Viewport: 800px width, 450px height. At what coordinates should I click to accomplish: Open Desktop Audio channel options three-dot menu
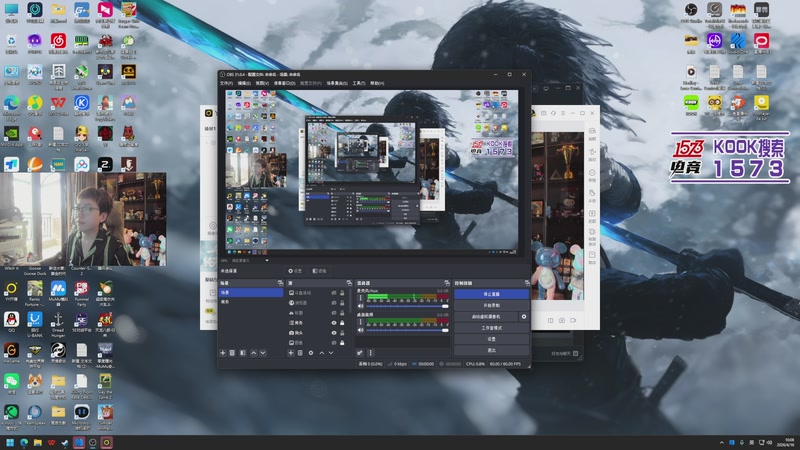(361, 322)
